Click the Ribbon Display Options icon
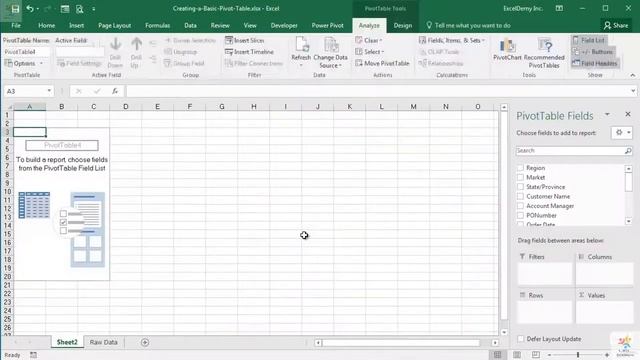The height and width of the screenshot is (360, 640). 559,8
